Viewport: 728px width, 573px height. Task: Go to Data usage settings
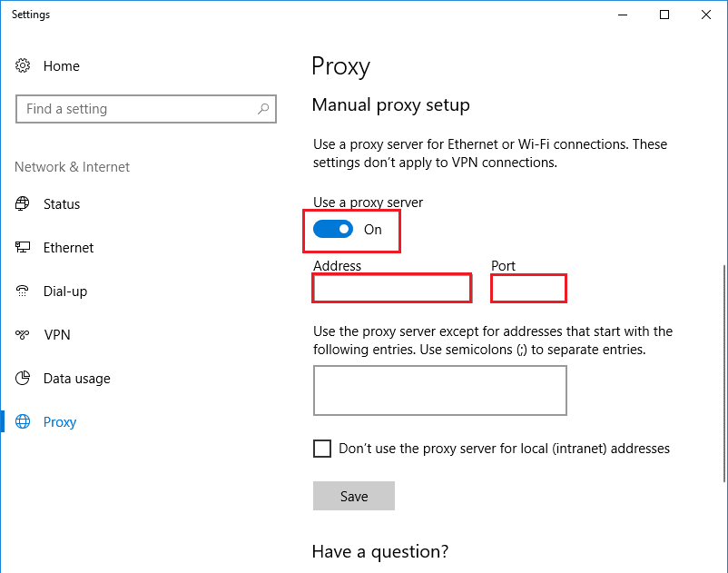[76, 379]
